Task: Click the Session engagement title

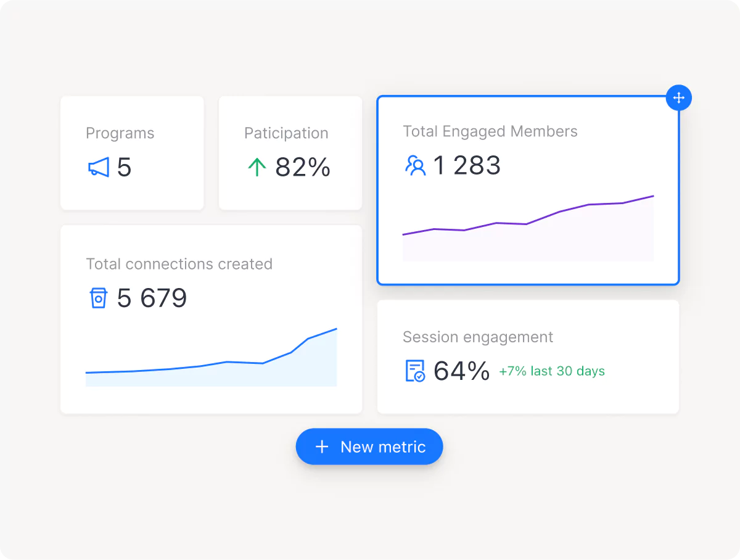Action: click(x=478, y=337)
